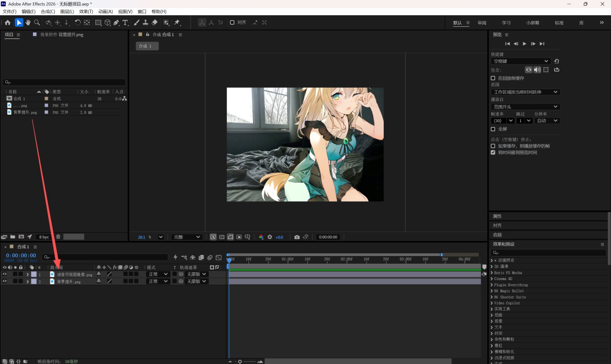
Task: Open the 空格键 shortcut dropdown
Action: pyautogui.click(x=521, y=61)
